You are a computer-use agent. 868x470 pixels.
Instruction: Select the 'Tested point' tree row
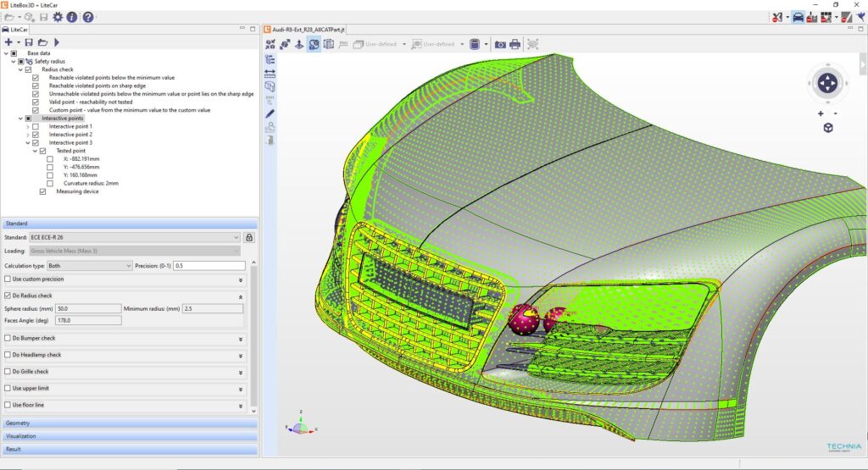pos(71,151)
